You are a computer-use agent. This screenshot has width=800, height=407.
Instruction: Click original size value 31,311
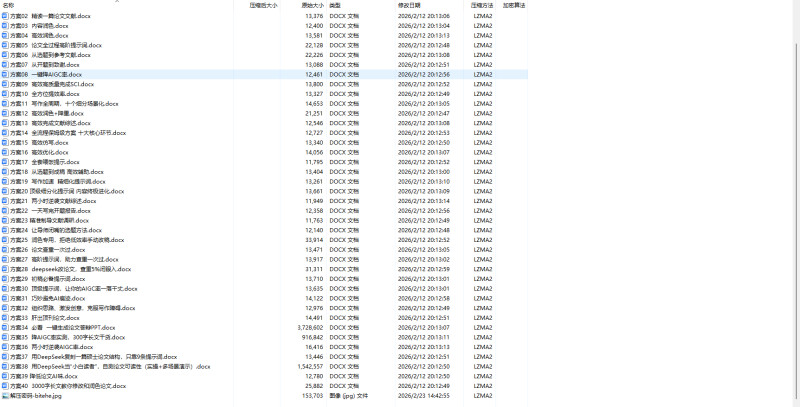314,269
